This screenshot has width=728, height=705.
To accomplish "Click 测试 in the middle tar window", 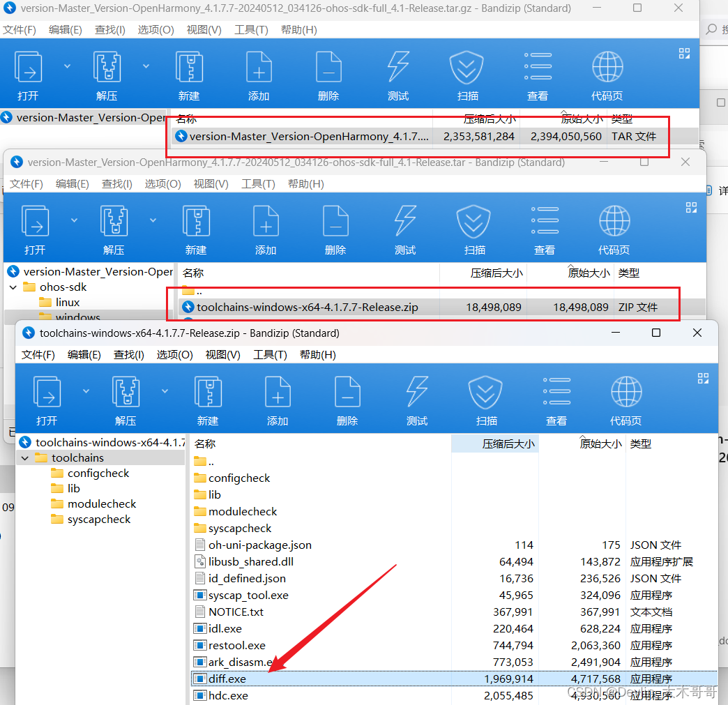I will [404, 228].
